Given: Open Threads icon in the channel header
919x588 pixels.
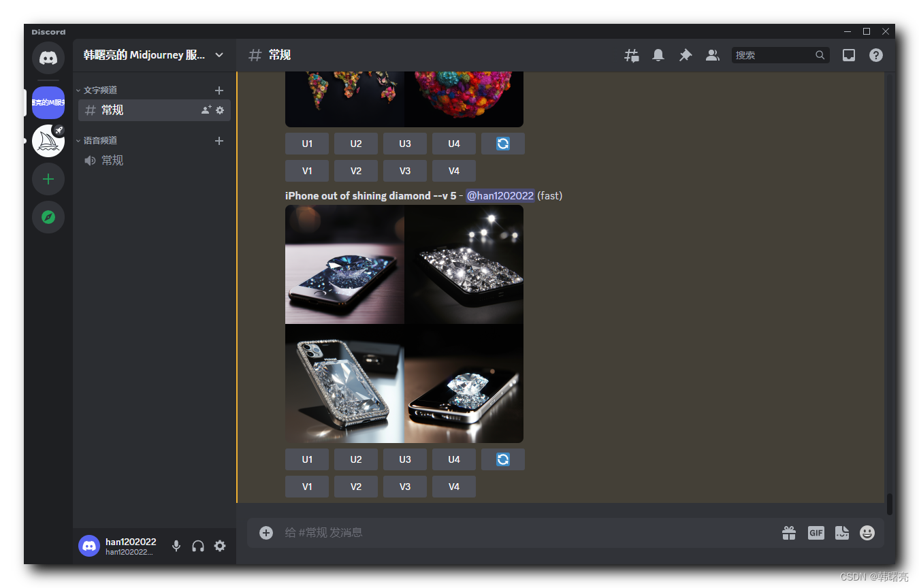Looking at the screenshot, I should [632, 56].
